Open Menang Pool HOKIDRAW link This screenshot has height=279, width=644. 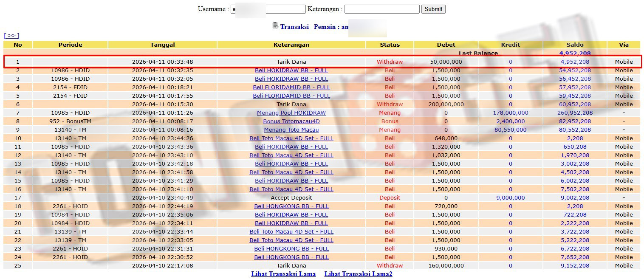(291, 113)
